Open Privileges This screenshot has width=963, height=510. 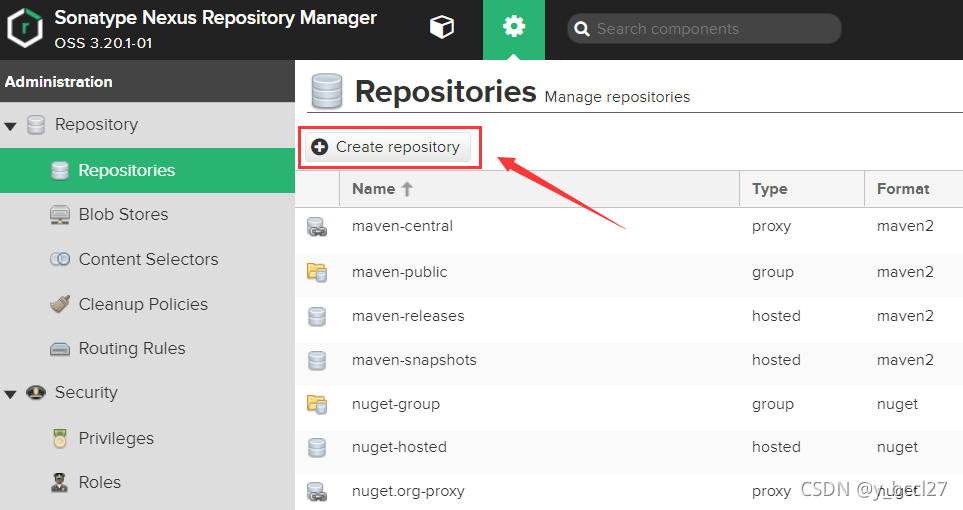pos(116,439)
